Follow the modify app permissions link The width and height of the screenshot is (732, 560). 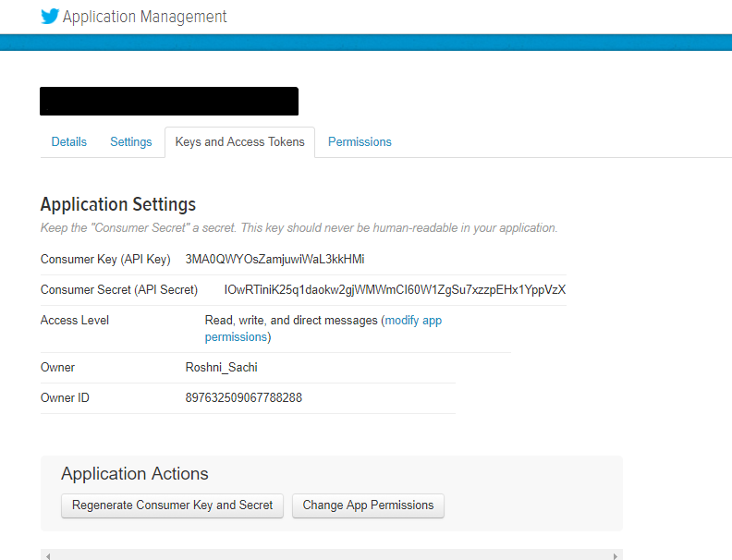point(323,329)
